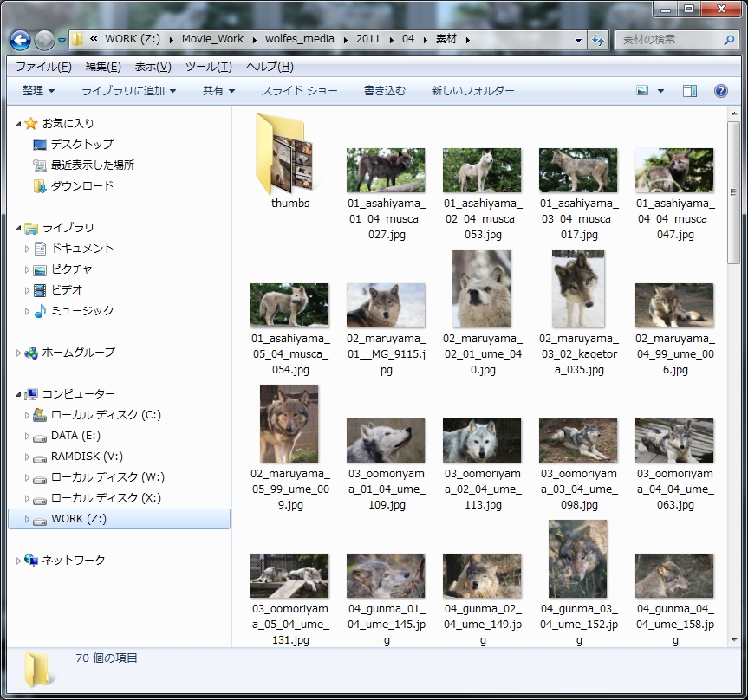
Task: Select 04_gunma_03_04_ume_152.jpg thumbnail
Action: 578,559
